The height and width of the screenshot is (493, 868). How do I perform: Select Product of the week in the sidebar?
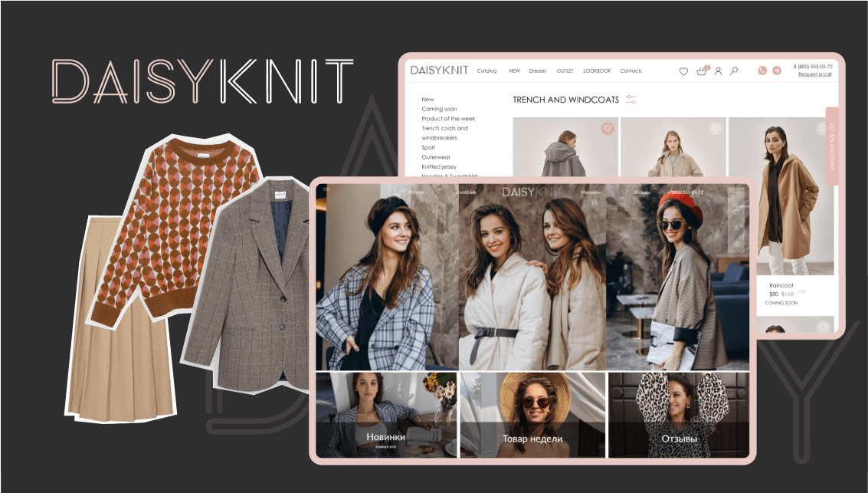448,119
